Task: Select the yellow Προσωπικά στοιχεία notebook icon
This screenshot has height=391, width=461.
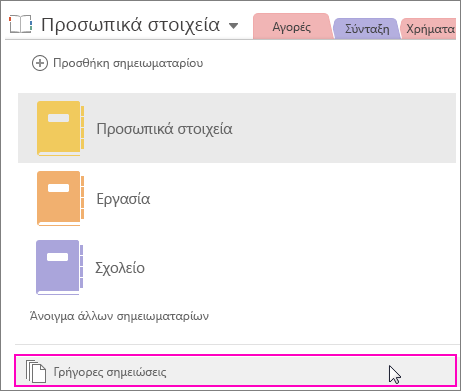Action: [60, 128]
